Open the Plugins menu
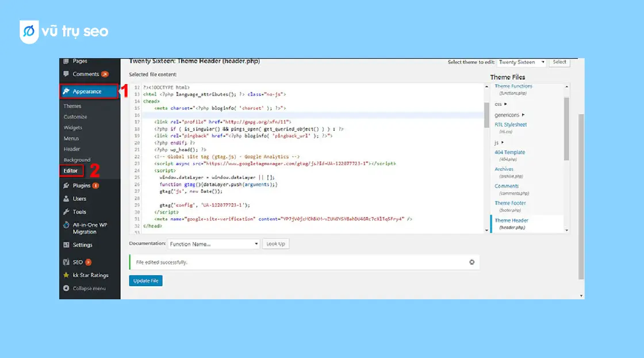The image size is (644, 358). coord(81,186)
